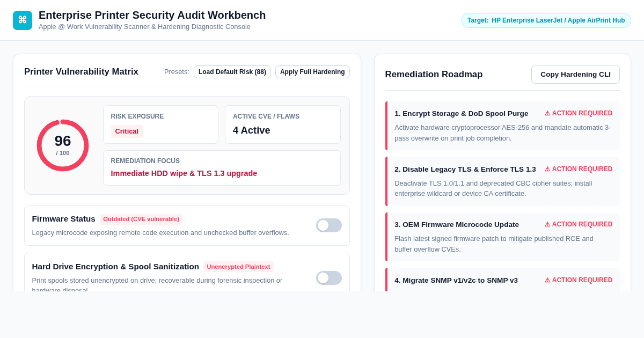
Task: Open step '1. Encrypt Storage & DoD Spool Purge'
Action: pos(502,126)
